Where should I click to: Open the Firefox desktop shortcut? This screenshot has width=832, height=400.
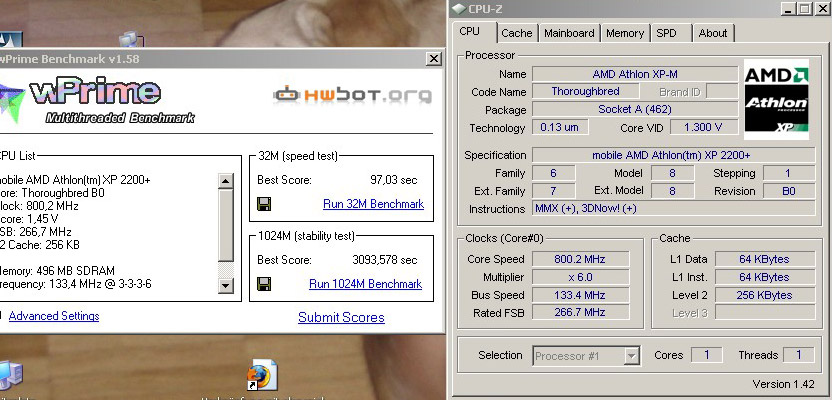click(x=262, y=376)
